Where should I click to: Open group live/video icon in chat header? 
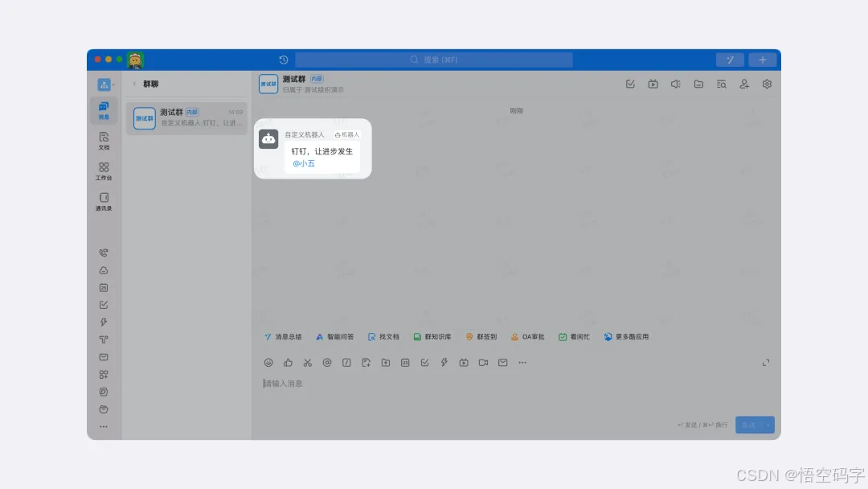tap(653, 84)
